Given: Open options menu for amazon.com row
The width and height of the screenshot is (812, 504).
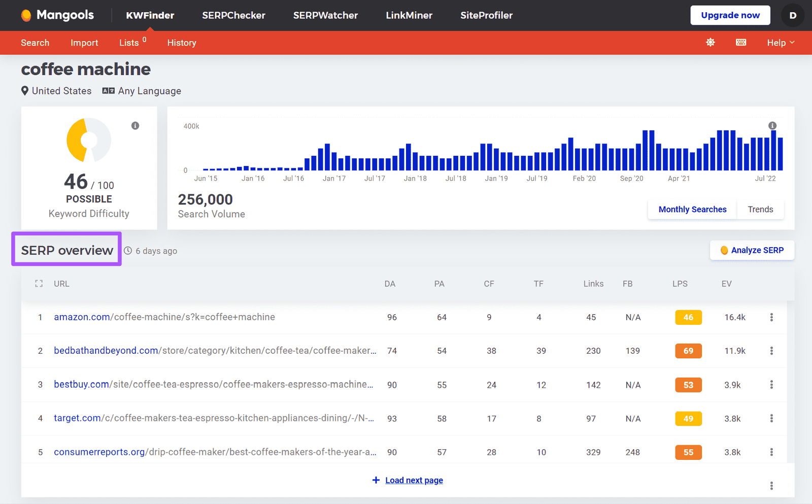Looking at the screenshot, I should click(771, 317).
